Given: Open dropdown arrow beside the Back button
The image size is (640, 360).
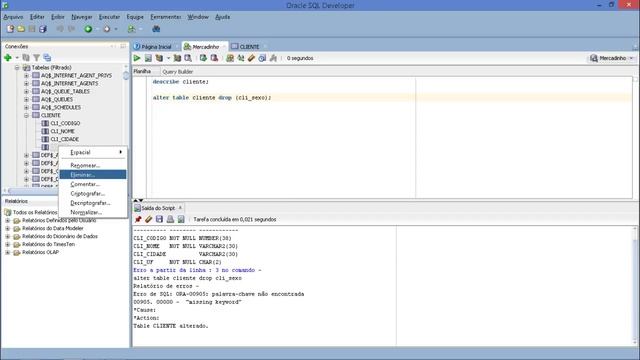Looking at the screenshot, I should coord(97,29).
